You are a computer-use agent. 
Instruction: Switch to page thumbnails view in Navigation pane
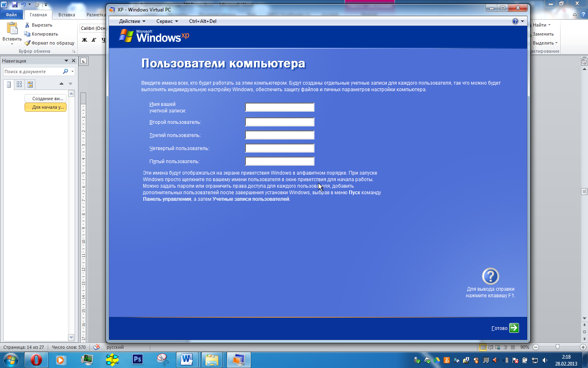click(19, 85)
